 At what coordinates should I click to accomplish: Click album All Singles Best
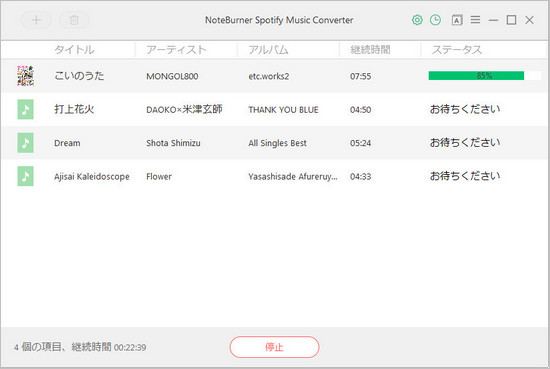click(277, 143)
